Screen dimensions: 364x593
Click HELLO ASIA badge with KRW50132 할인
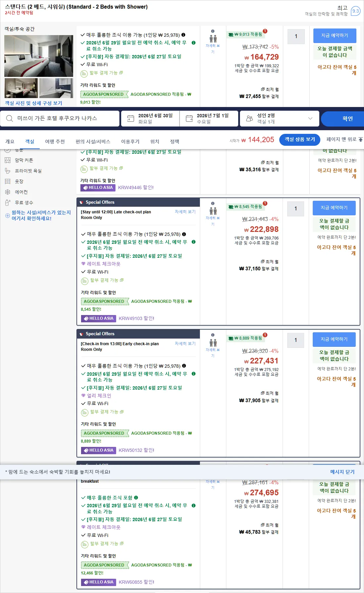coord(99,450)
